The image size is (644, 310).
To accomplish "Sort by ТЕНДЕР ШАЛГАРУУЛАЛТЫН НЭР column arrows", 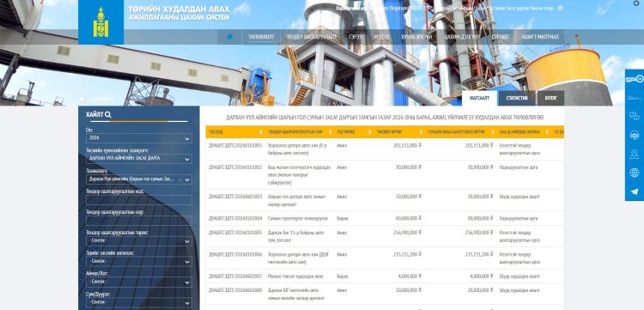I will (330, 132).
